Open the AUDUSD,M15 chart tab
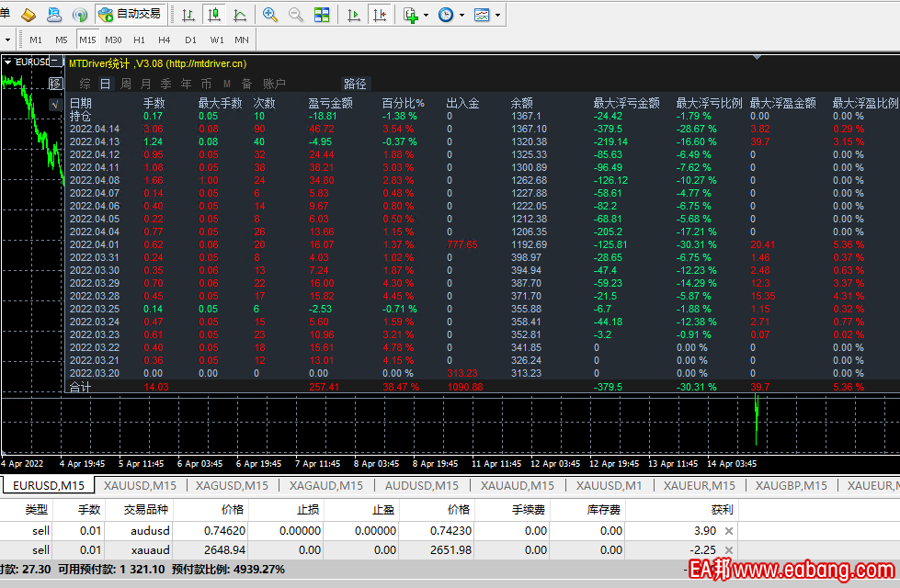The height and width of the screenshot is (588, 900). pyautogui.click(x=421, y=485)
